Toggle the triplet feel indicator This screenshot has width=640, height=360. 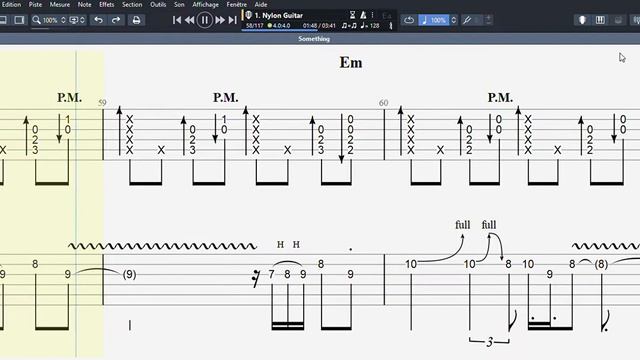click(x=349, y=26)
